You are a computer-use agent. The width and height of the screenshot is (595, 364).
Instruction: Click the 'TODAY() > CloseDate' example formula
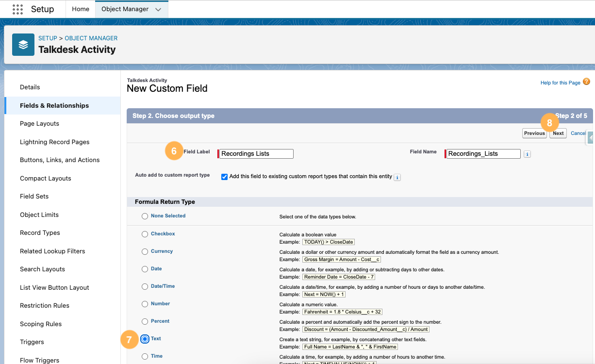click(x=329, y=242)
